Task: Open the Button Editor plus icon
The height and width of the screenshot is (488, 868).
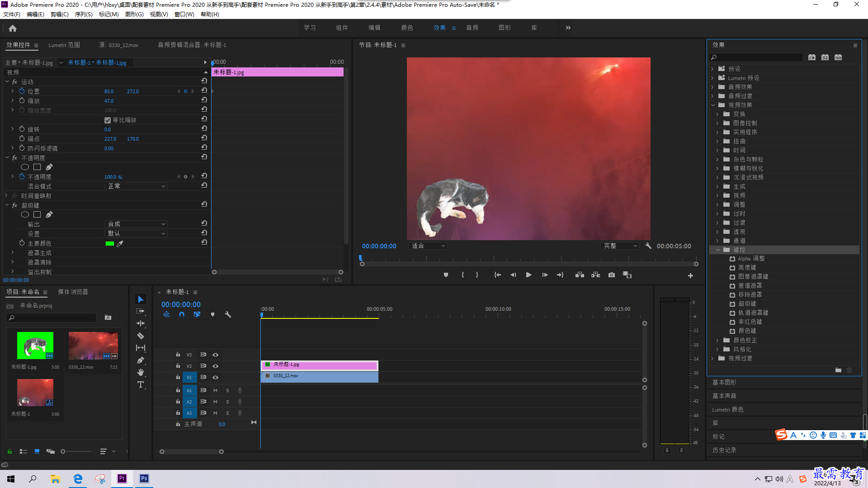Action: pyautogui.click(x=690, y=275)
